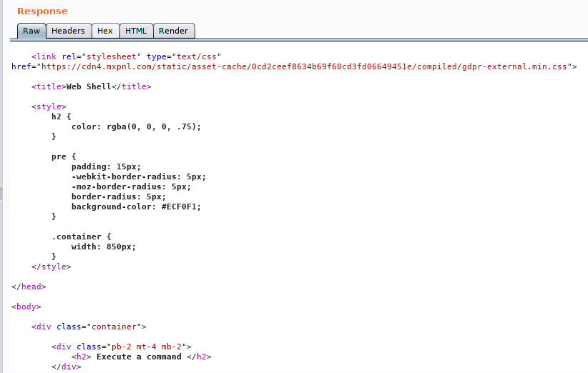This screenshot has width=588, height=373.
Task: Click the rgba color value line
Action: (136, 126)
